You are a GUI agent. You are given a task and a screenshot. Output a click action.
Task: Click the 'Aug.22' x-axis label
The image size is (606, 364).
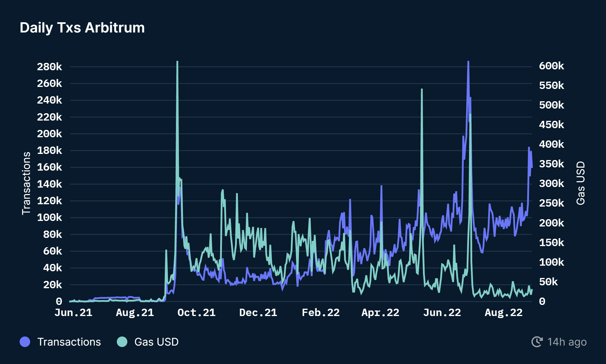[504, 313]
